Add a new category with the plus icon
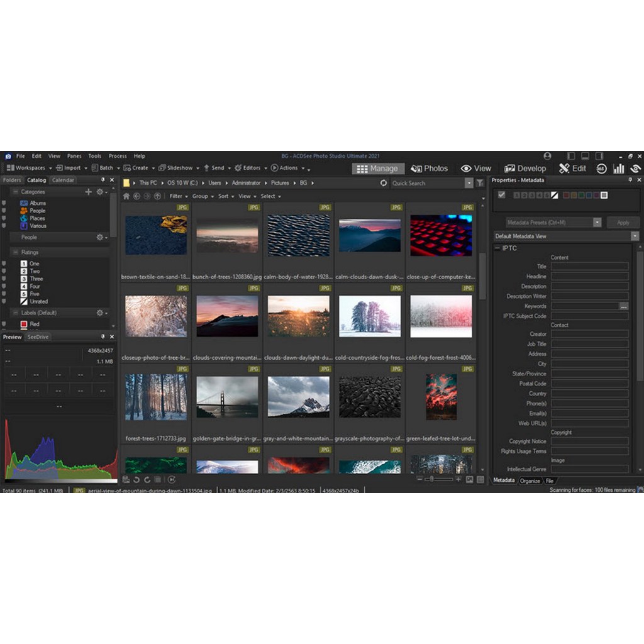This screenshot has height=644, width=644. tap(88, 192)
